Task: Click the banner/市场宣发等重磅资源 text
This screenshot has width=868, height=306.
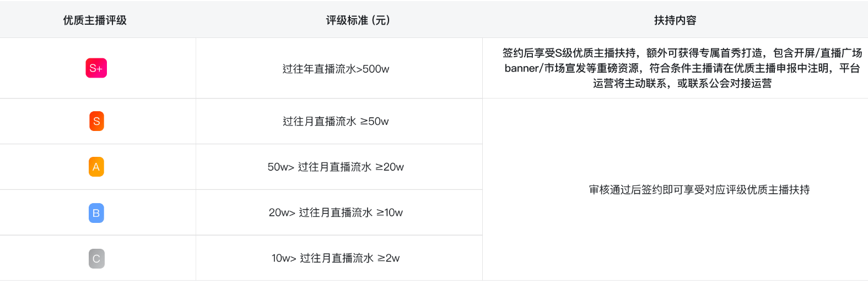Action: tap(572, 68)
